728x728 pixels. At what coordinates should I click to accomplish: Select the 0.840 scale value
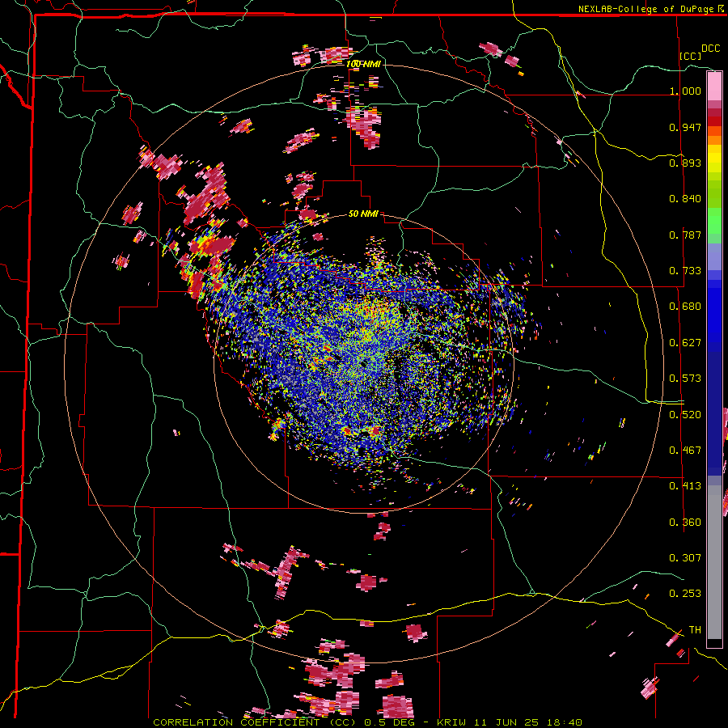(x=685, y=199)
